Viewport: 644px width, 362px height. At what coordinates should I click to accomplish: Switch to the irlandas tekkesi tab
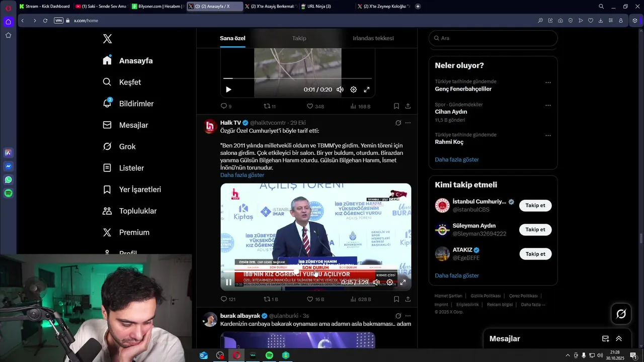(373, 38)
